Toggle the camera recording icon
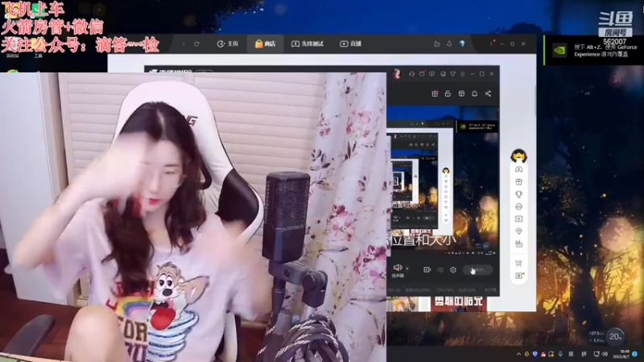Viewport: 644px width, 362px height. click(427, 269)
